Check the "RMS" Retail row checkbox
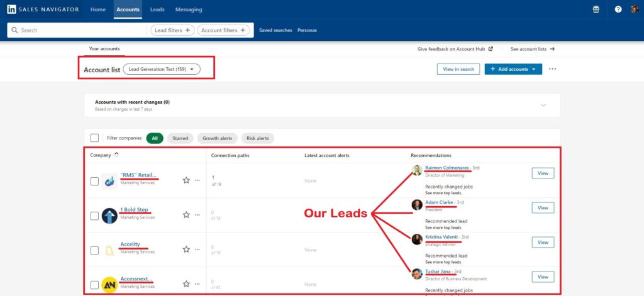The width and height of the screenshot is (644, 296). click(94, 181)
